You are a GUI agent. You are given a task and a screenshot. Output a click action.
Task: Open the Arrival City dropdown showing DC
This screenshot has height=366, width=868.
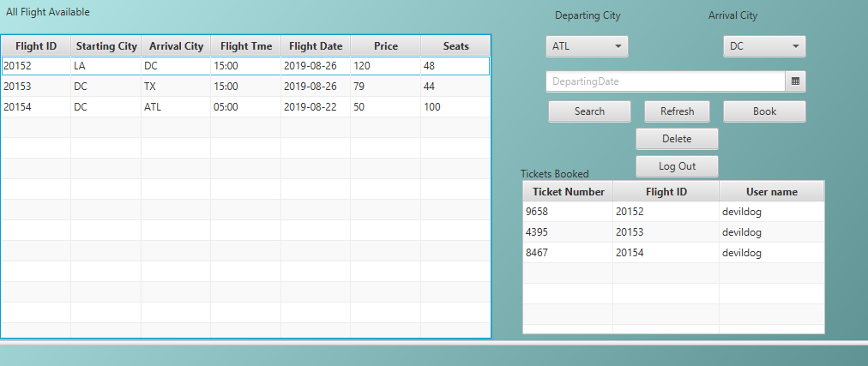(764, 46)
